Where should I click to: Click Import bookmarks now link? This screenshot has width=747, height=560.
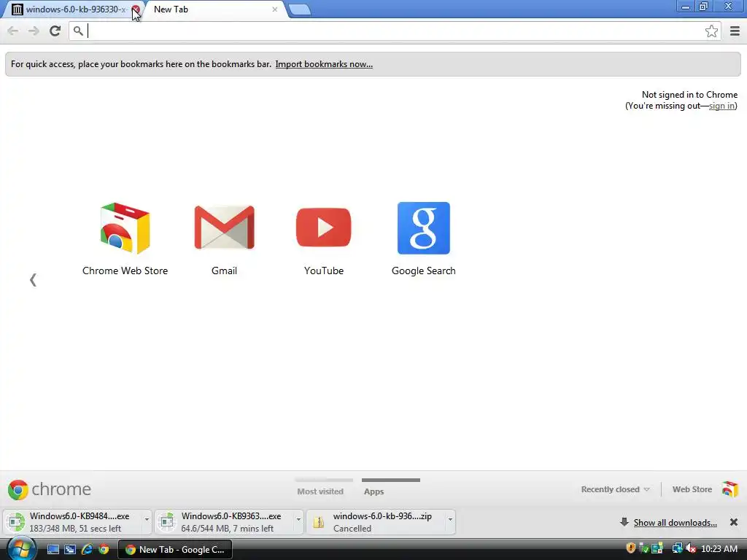pos(324,64)
